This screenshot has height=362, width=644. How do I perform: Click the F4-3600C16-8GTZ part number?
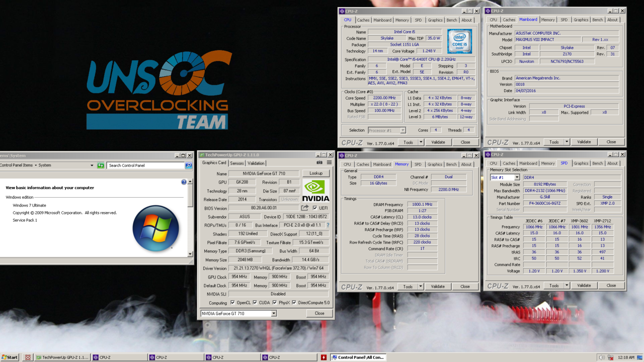pyautogui.click(x=544, y=204)
